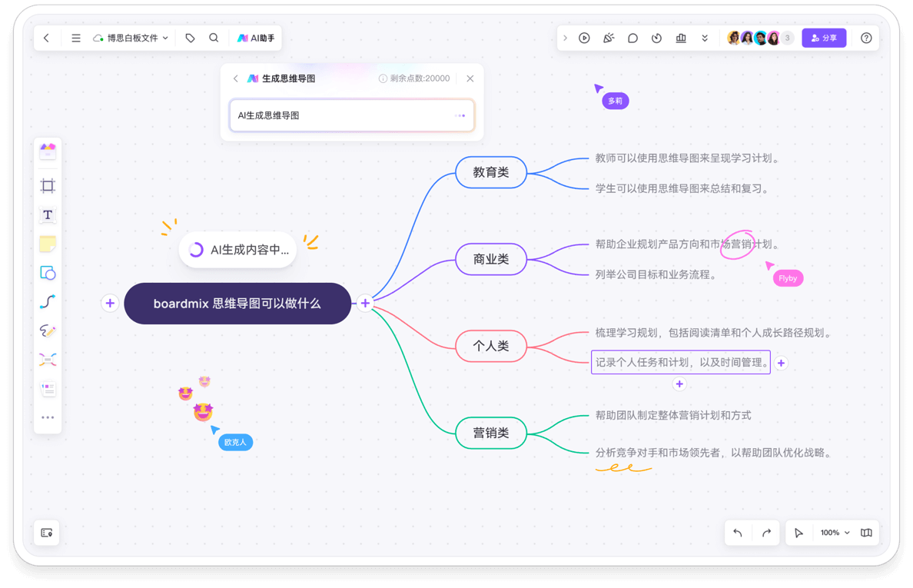The width and height of the screenshot is (913, 588).
Task: Add child with plus right of 记录个人任务 node
Action: pos(782,363)
